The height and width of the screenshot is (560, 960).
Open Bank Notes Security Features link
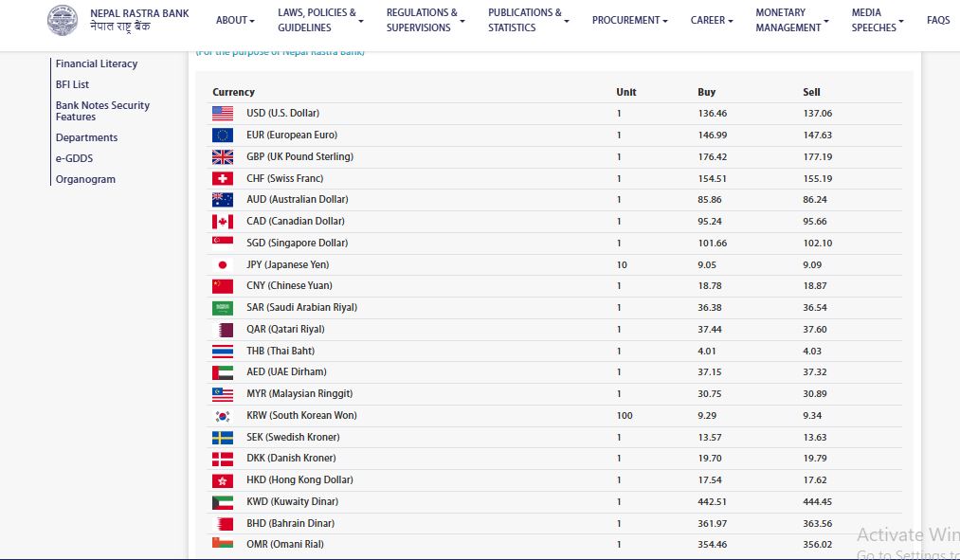click(x=102, y=111)
